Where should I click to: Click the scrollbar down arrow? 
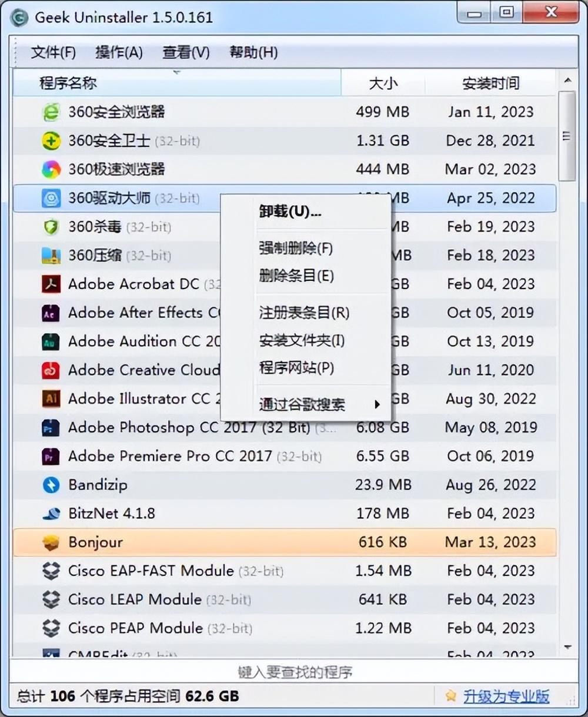(567, 647)
